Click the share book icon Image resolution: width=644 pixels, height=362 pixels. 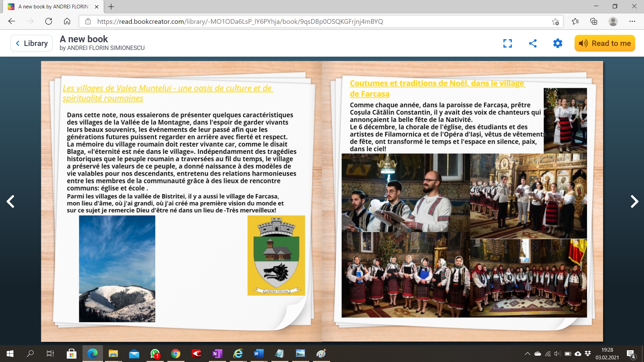[x=533, y=43]
